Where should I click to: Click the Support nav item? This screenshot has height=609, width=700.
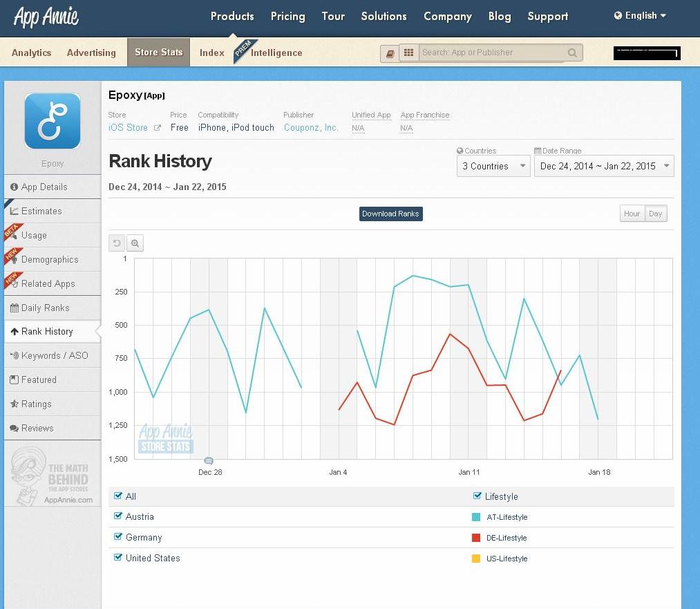point(548,17)
